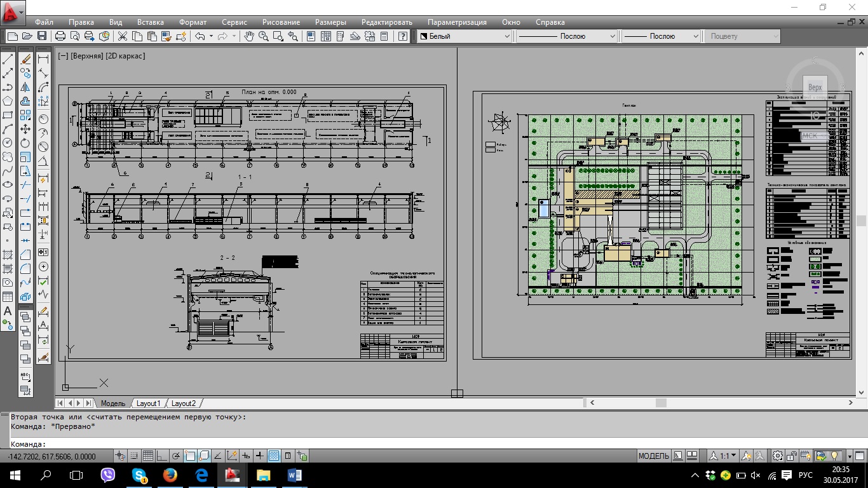This screenshot has width=868, height=488.
Task: Toggle Object Snap in status bar
Action: tap(190, 456)
